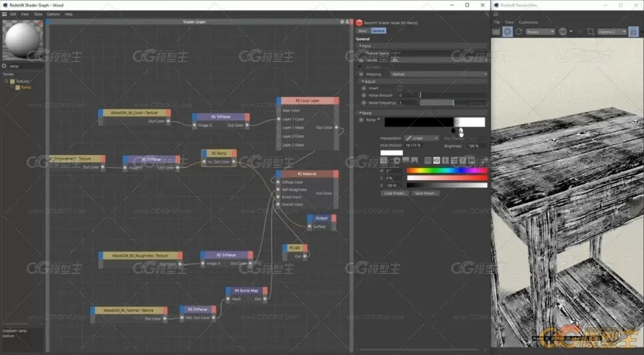Image resolution: width=644 pixels, height=355 pixels.
Task: Click the hamburger icon in Shader Graph menu bar
Action: click(4, 14)
